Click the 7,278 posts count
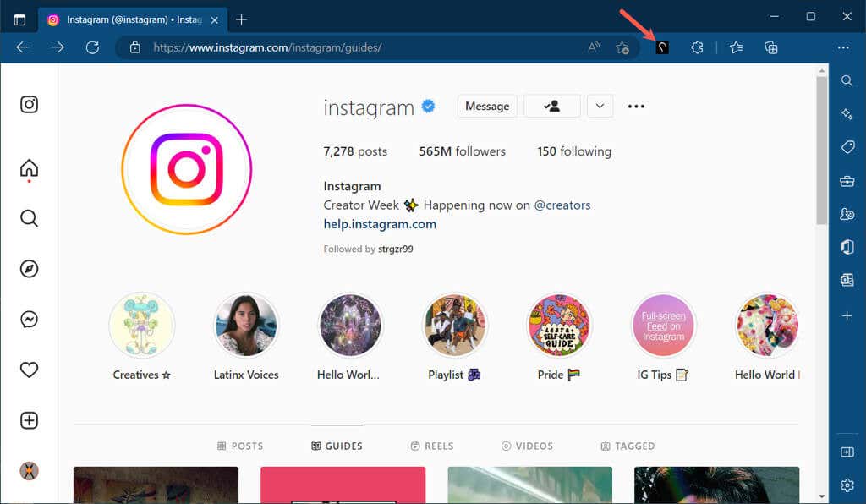The width and height of the screenshot is (866, 504). click(355, 151)
